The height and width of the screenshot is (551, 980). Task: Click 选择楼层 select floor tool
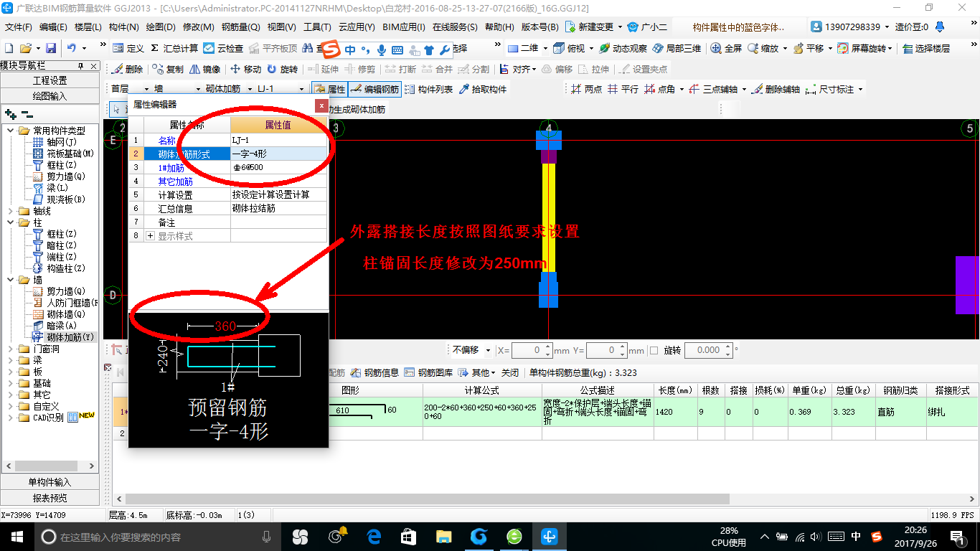click(926, 48)
